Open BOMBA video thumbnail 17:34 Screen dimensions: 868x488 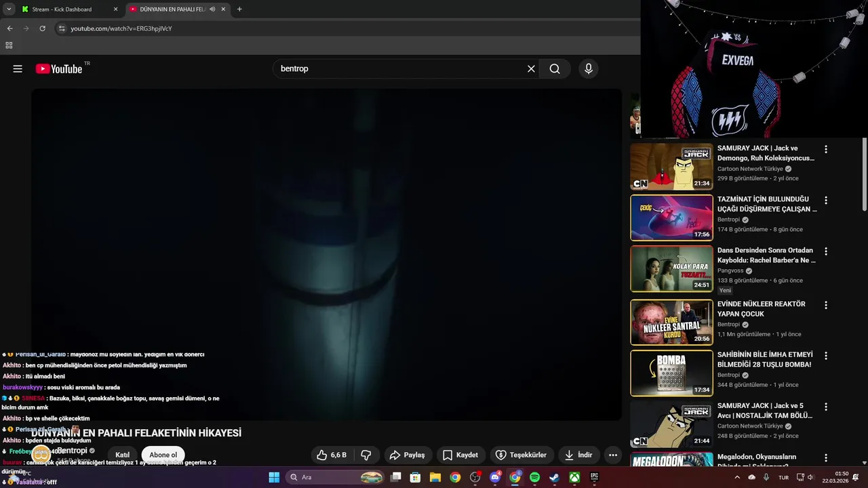[x=671, y=373]
